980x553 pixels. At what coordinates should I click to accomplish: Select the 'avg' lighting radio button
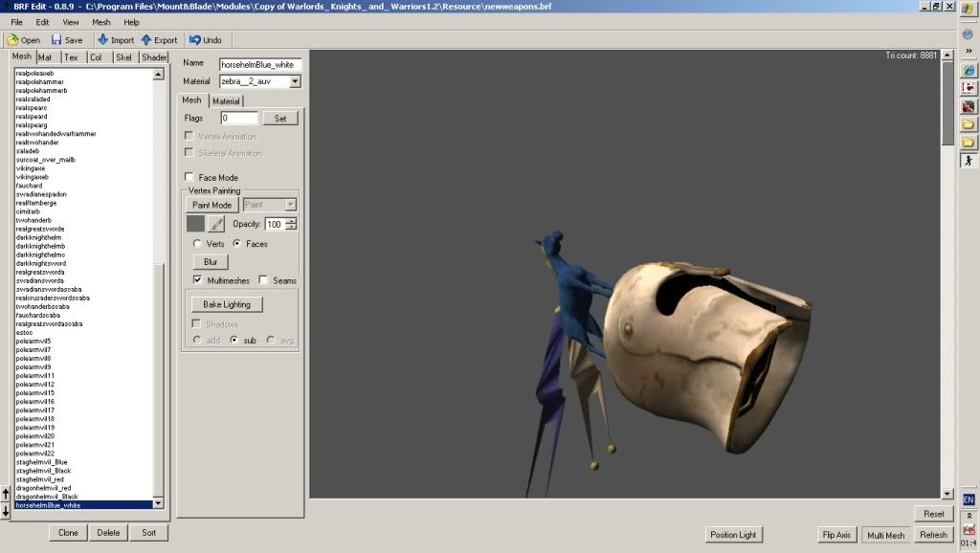271,340
